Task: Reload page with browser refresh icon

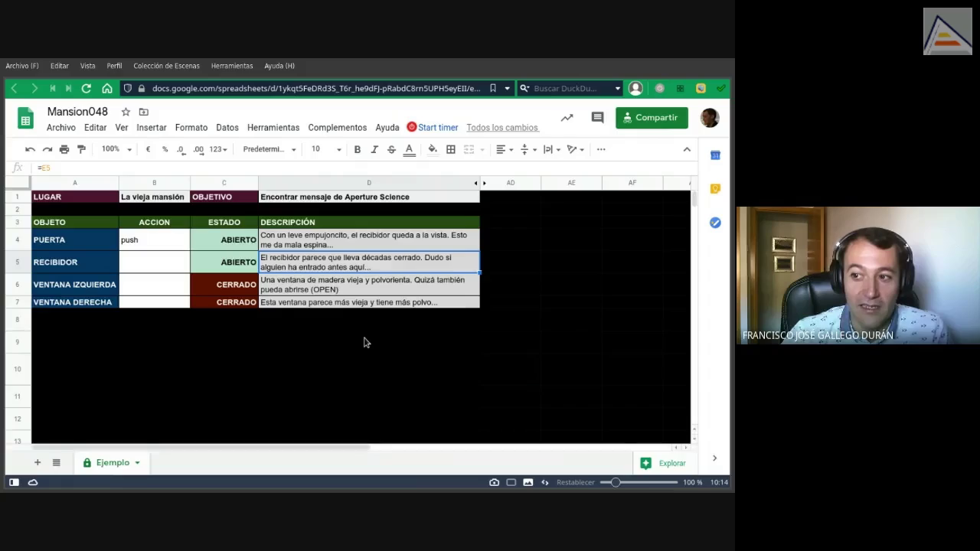Action: click(87, 89)
